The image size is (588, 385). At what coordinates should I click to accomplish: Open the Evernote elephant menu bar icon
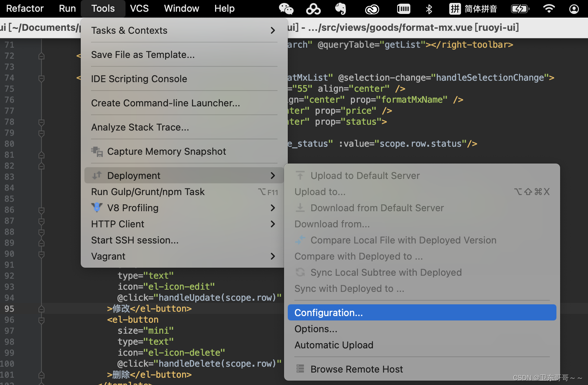(341, 8)
